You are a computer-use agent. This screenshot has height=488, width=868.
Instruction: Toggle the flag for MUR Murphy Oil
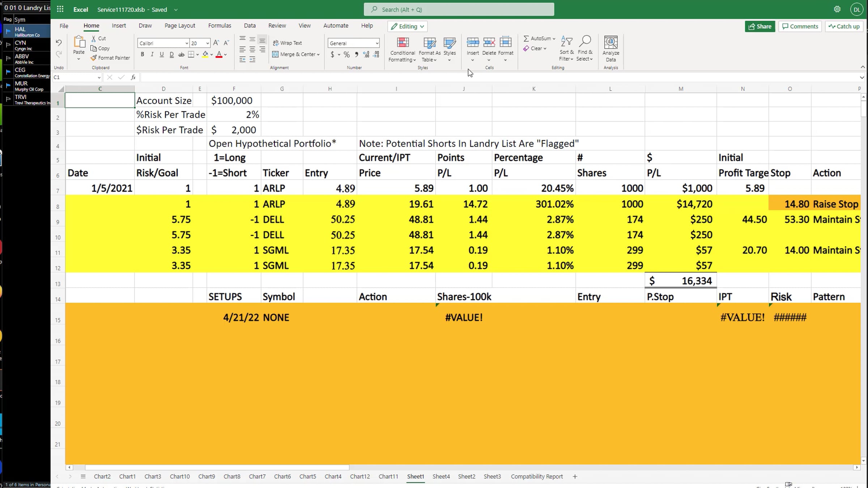8,86
